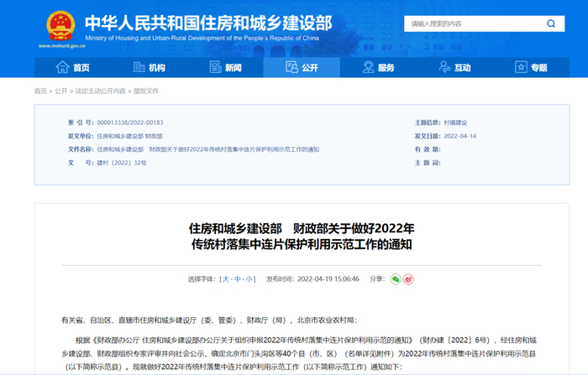The image size is (588, 375).
Task: Click the search magnifier icon
Action: click(x=551, y=23)
